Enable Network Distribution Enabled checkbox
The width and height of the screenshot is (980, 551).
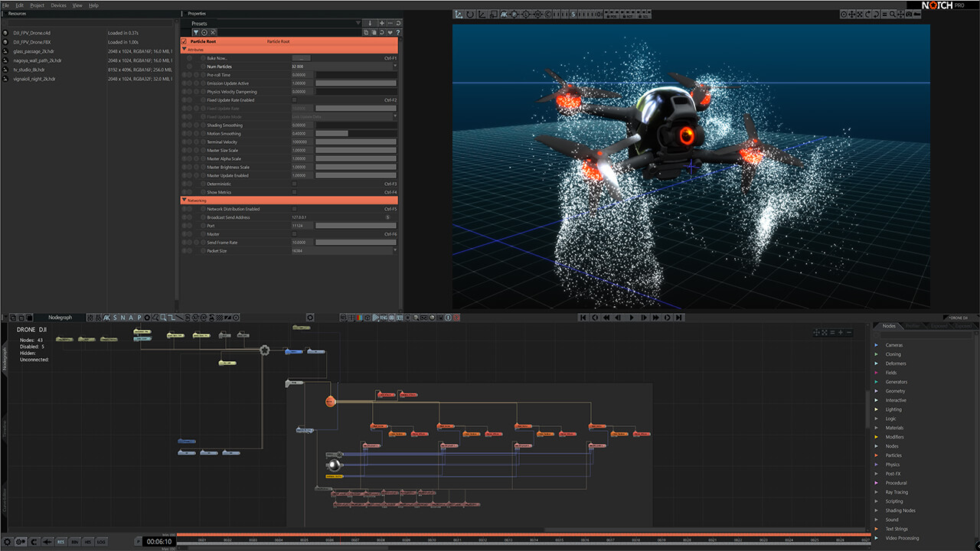[x=294, y=209]
